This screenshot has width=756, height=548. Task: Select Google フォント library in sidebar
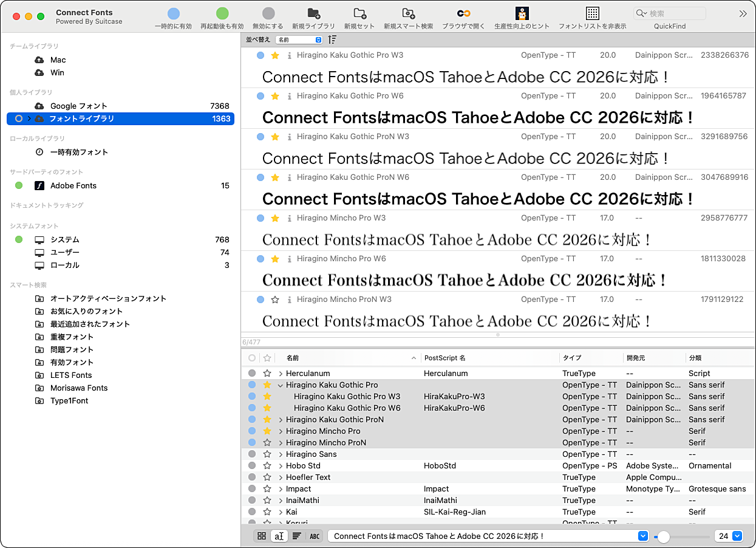click(78, 106)
